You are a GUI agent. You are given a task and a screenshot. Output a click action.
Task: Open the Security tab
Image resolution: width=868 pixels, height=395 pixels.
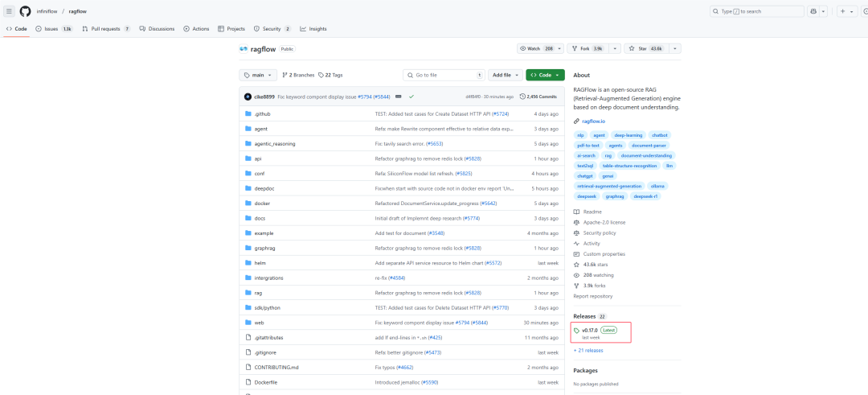click(x=272, y=29)
